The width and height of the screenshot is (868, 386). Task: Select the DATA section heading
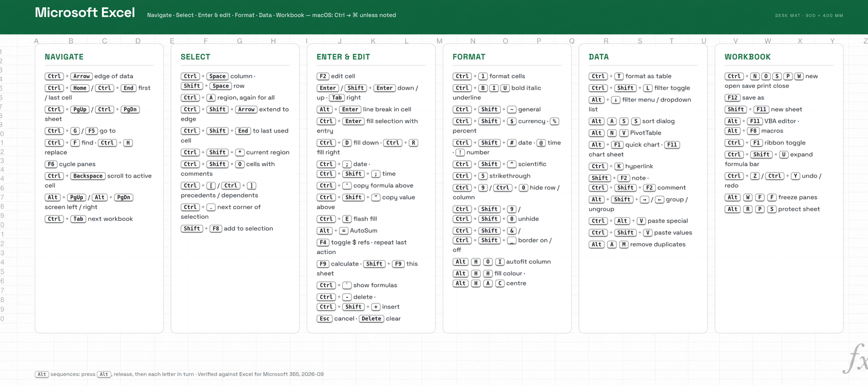[x=599, y=57]
